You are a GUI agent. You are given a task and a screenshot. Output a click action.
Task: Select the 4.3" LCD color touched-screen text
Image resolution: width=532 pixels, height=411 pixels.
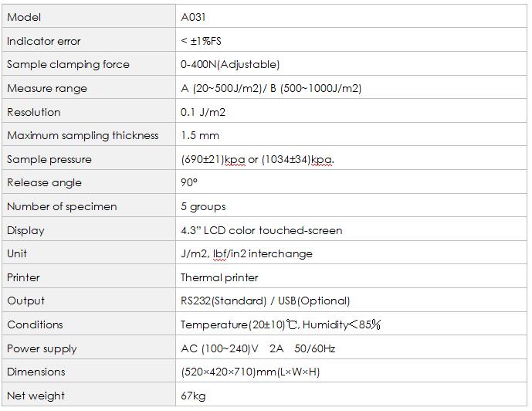pos(261,230)
